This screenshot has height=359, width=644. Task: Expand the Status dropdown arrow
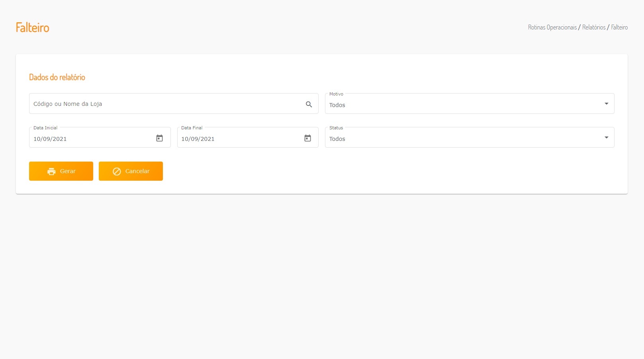point(606,137)
